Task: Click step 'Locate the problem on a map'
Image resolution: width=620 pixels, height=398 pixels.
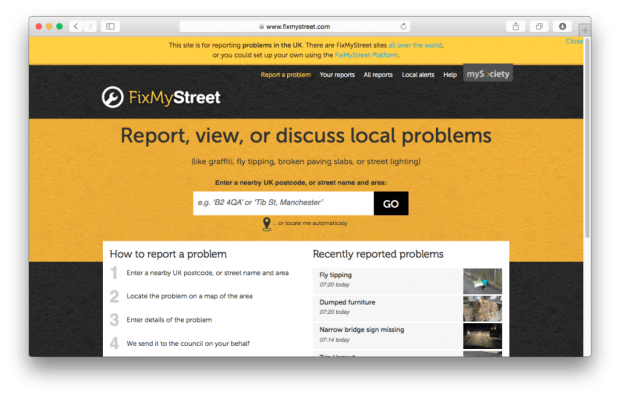Action: coord(189,296)
